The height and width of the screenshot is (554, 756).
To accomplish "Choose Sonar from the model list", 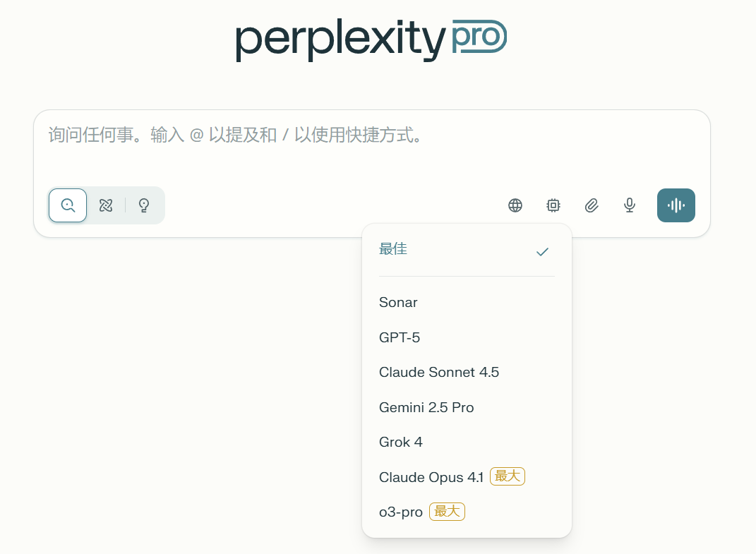I will click(x=398, y=302).
